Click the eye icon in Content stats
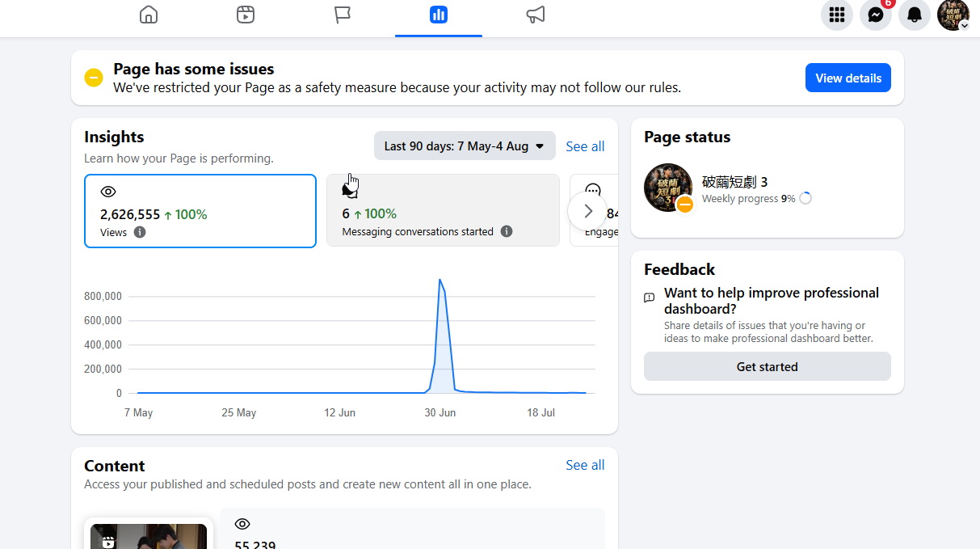Viewport: 980px width, 549px height. point(242,524)
